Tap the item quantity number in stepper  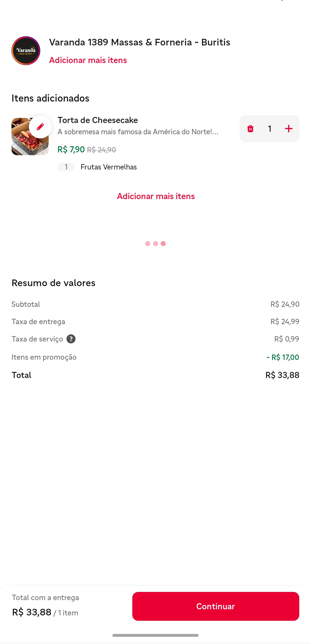(269, 129)
